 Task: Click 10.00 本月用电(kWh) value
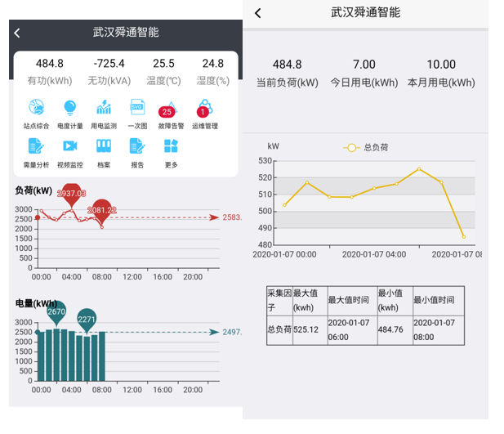441,65
